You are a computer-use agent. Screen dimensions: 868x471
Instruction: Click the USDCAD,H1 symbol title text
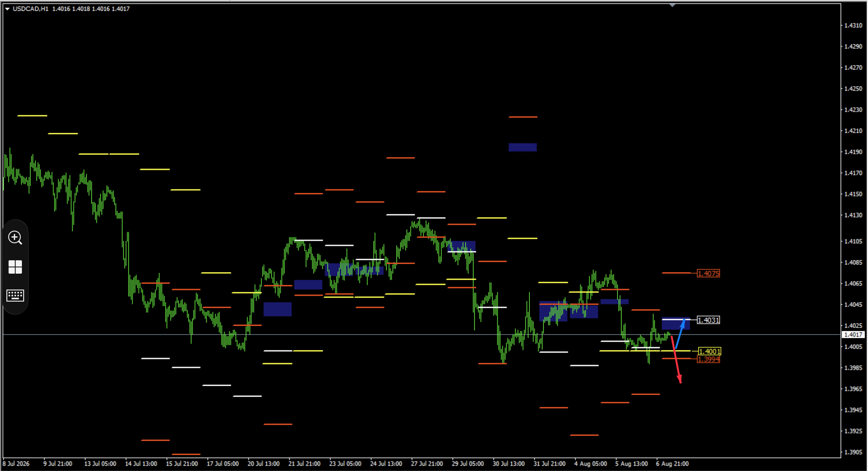tap(31, 9)
